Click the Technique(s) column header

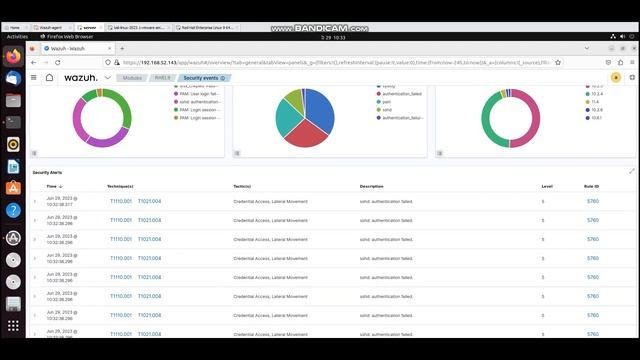click(120, 187)
